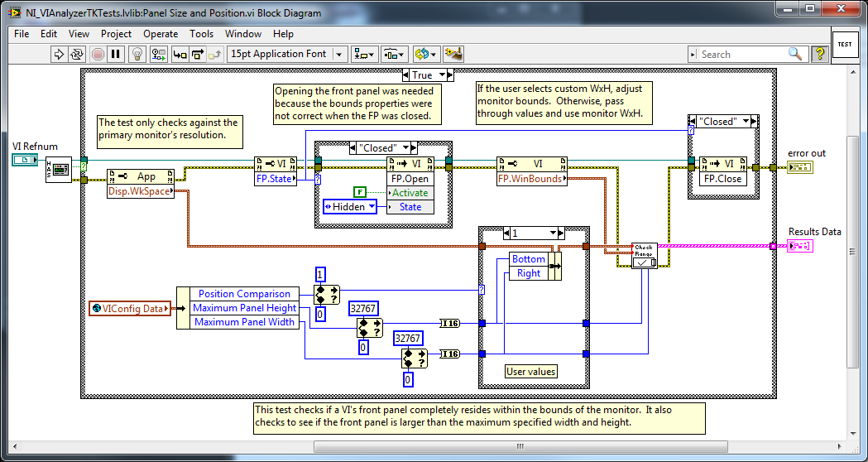Click the TEST VI icon pane
Image resolution: width=868 pixels, height=462 pixels.
point(845,44)
